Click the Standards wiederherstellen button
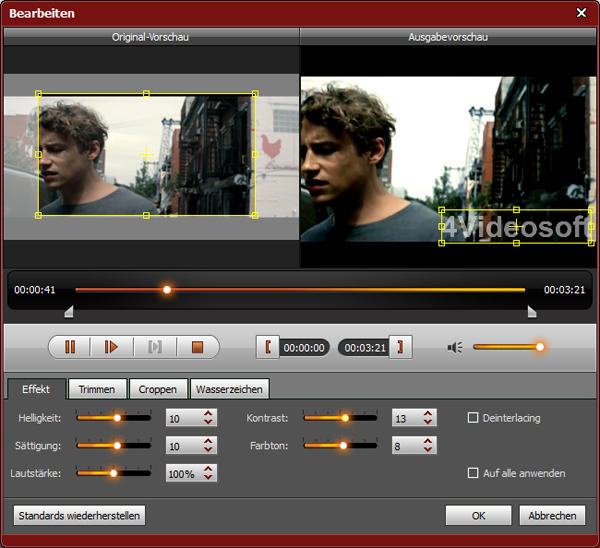Viewport: 600px width, 548px height. click(x=80, y=516)
